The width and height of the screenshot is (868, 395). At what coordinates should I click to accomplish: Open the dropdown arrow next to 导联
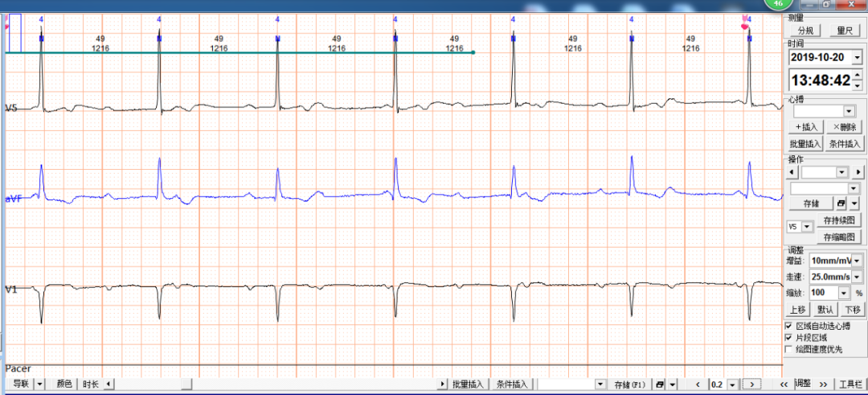pyautogui.click(x=40, y=384)
